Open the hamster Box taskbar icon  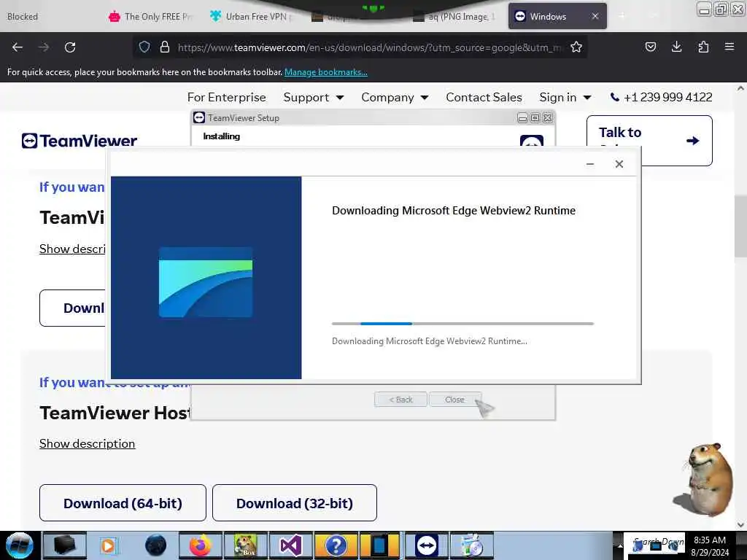[x=245, y=545]
